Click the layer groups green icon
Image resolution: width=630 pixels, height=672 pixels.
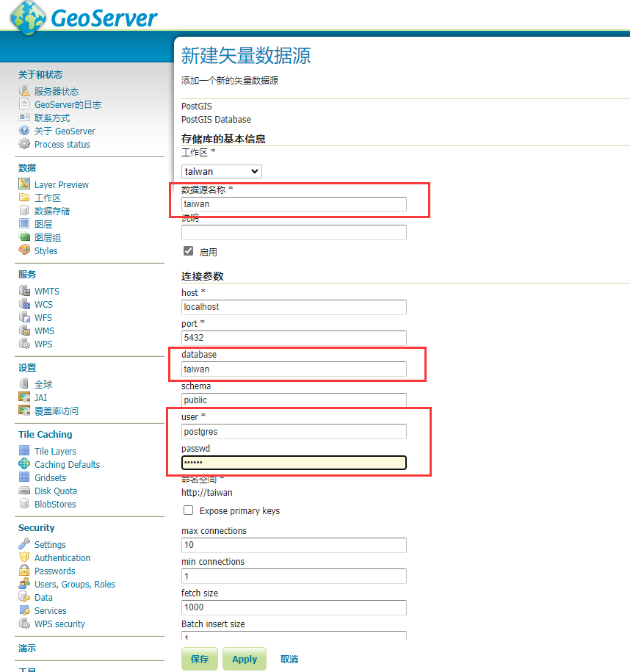[24, 236]
